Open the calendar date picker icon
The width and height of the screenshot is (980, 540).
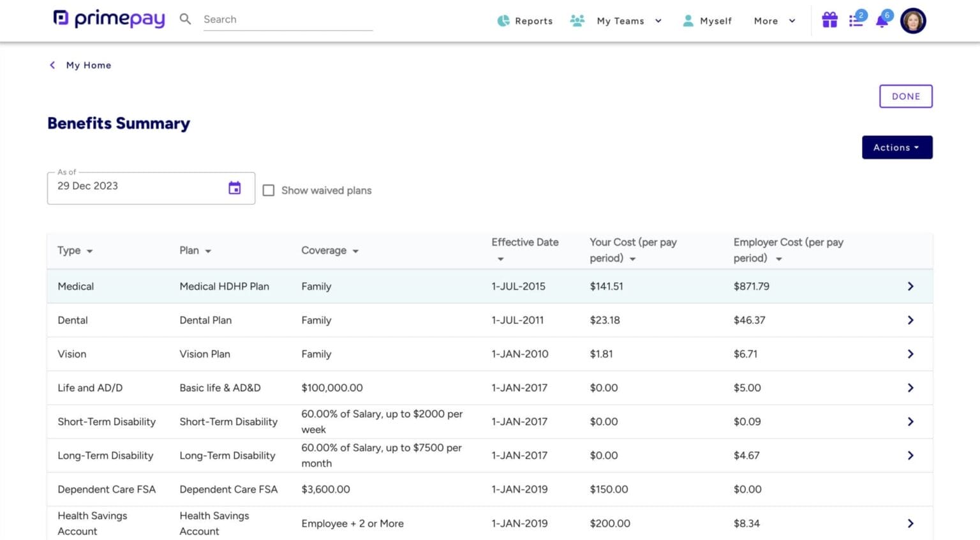pyautogui.click(x=235, y=188)
